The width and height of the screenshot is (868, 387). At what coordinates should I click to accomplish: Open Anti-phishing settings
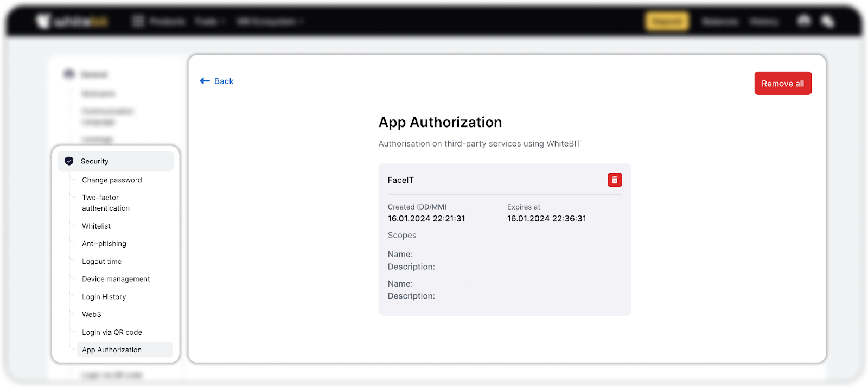[104, 244]
